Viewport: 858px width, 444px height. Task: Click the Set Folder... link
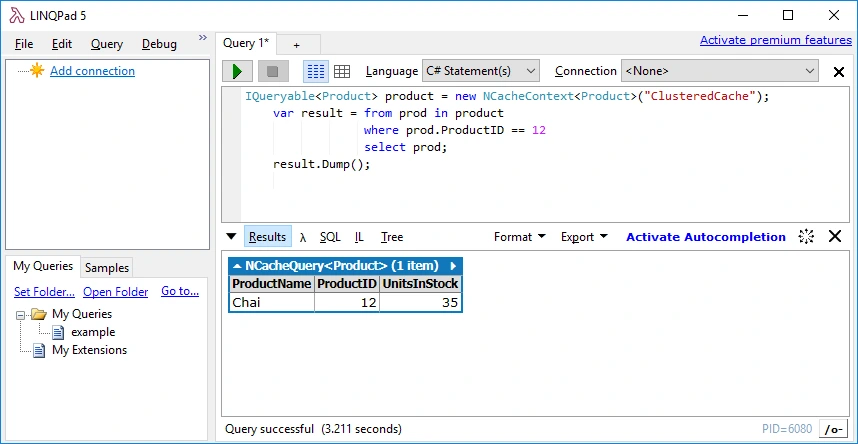44,292
